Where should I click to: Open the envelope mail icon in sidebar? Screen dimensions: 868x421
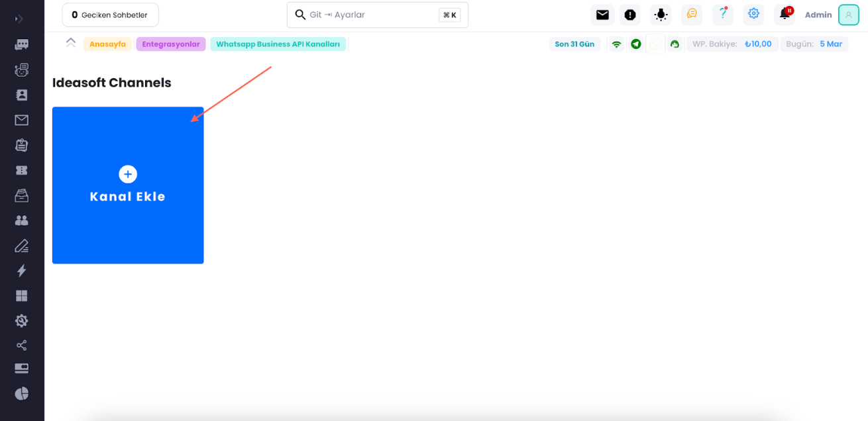(x=22, y=120)
